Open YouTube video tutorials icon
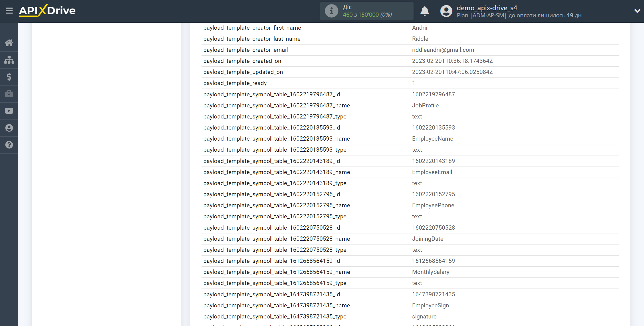Image resolution: width=644 pixels, height=326 pixels. click(x=9, y=111)
